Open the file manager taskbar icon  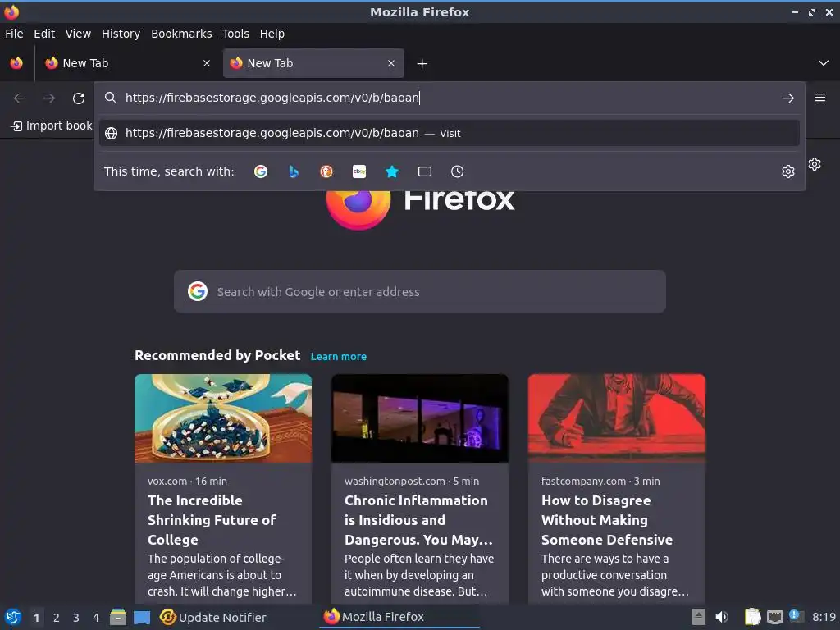tap(118, 617)
